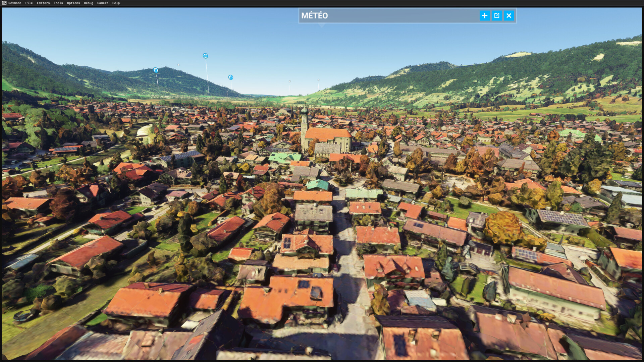Click white dot marker left of rightmost one

(x=290, y=81)
